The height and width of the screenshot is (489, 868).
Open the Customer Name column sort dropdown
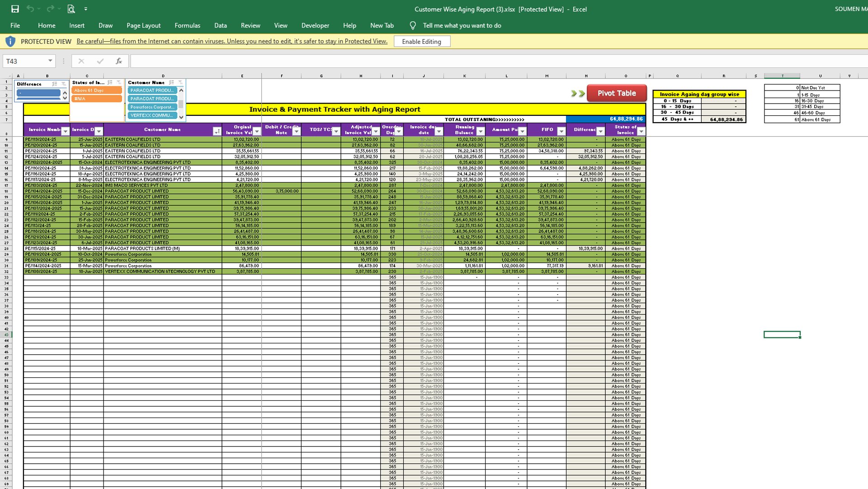point(217,131)
